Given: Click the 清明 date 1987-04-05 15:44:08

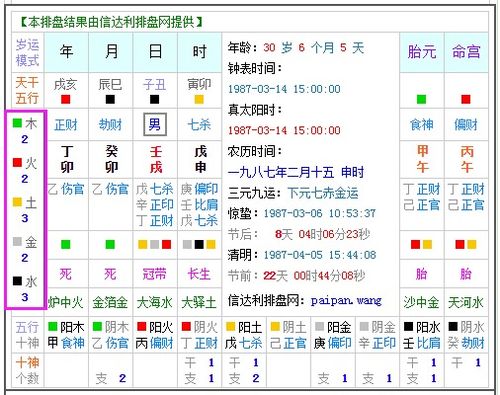Looking at the screenshot, I should (x=320, y=255).
